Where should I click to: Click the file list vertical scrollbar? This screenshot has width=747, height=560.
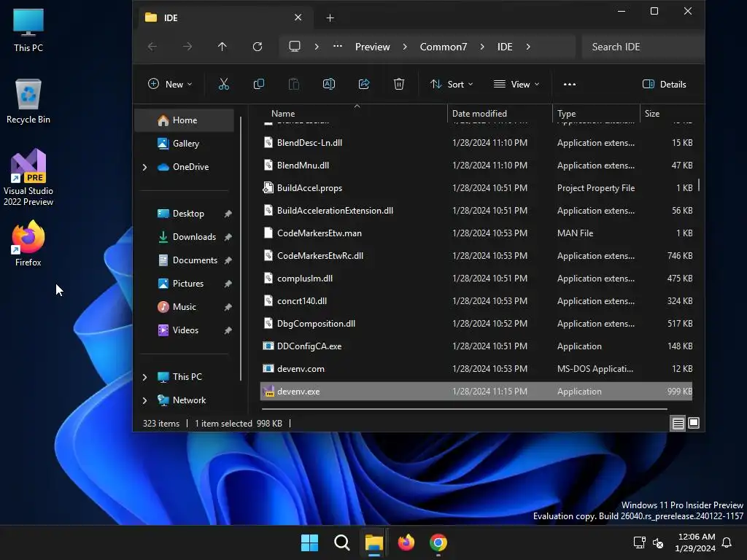pyautogui.click(x=699, y=184)
